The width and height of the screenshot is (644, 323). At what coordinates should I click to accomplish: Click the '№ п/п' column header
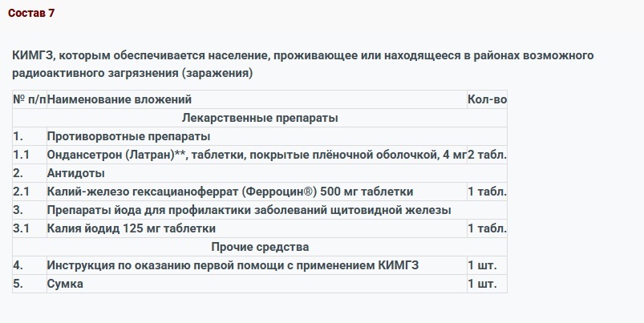(x=30, y=99)
